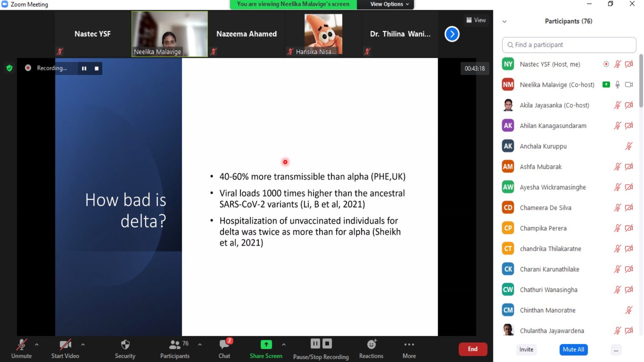Select the Nazeema Ahamed video tile
Screen dimensions: 644x362
coord(247,34)
